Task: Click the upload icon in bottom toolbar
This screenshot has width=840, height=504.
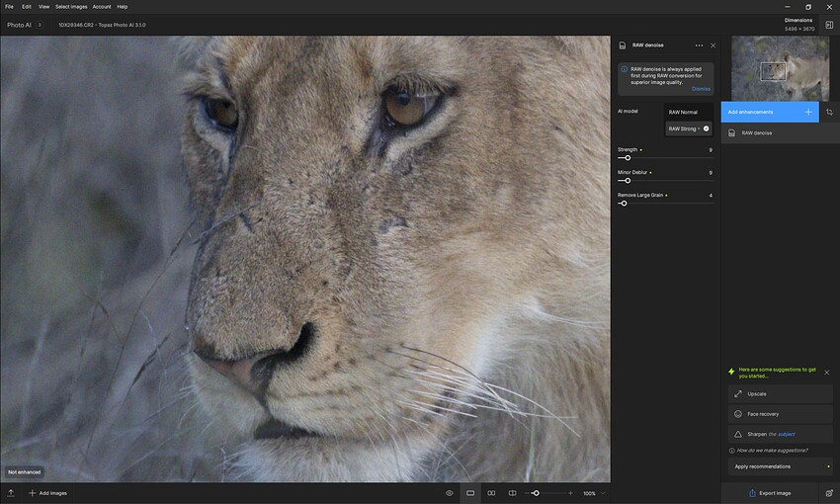Action: [11, 493]
